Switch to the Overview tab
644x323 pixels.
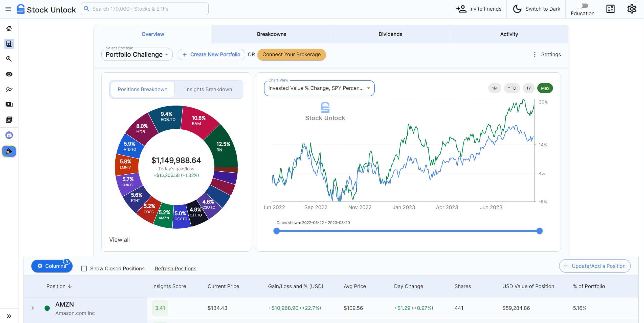click(153, 34)
